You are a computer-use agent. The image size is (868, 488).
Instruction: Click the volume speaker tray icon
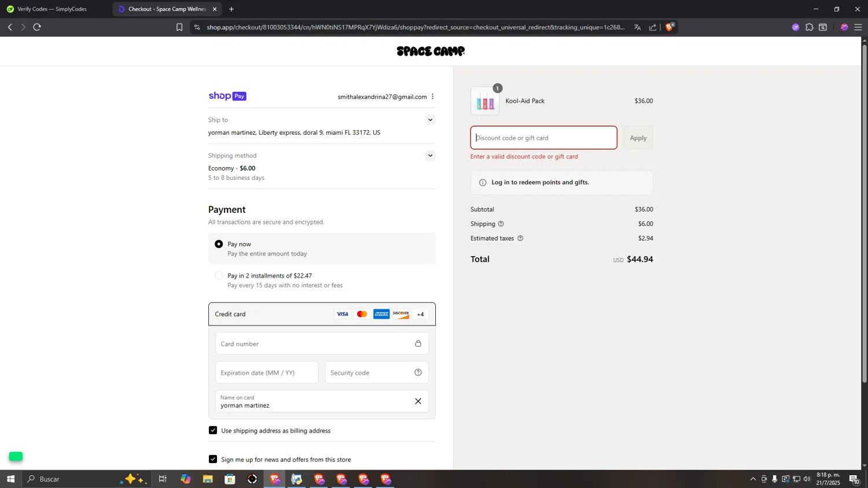coord(807,479)
